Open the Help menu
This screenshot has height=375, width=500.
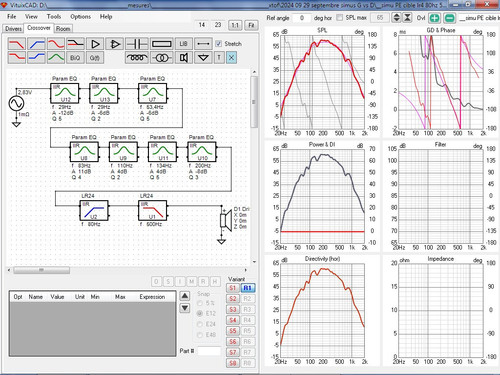pyautogui.click(x=106, y=16)
